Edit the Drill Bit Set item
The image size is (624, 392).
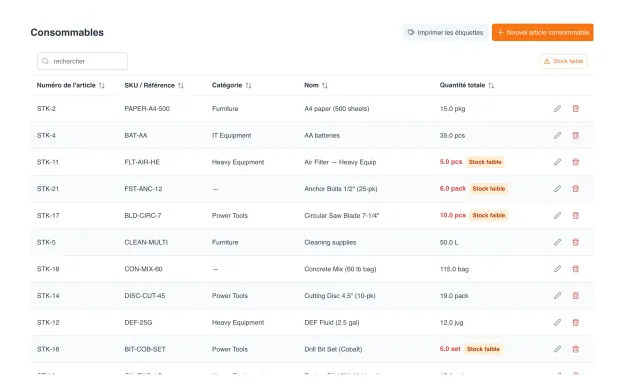coord(557,349)
